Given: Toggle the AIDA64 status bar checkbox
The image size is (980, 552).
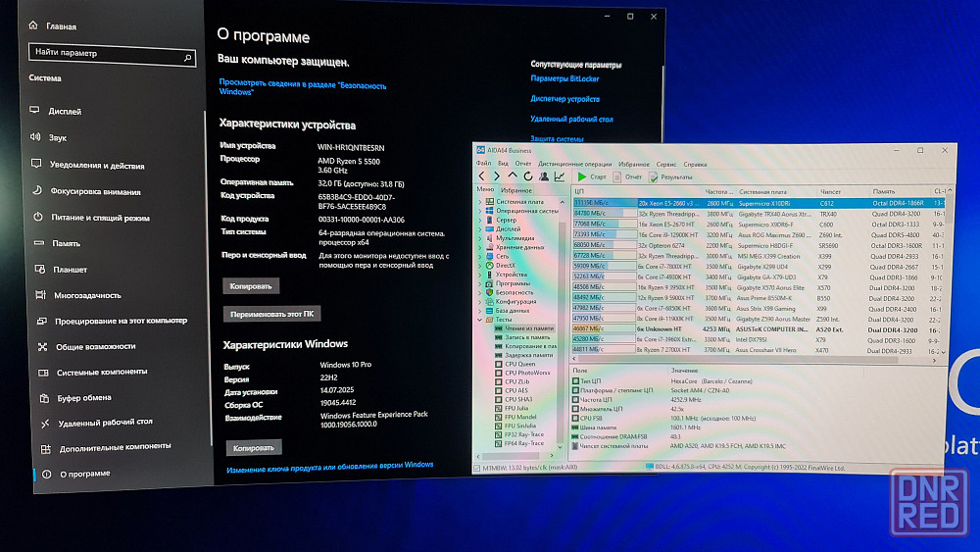Looking at the screenshot, I should pyautogui.click(x=477, y=468).
